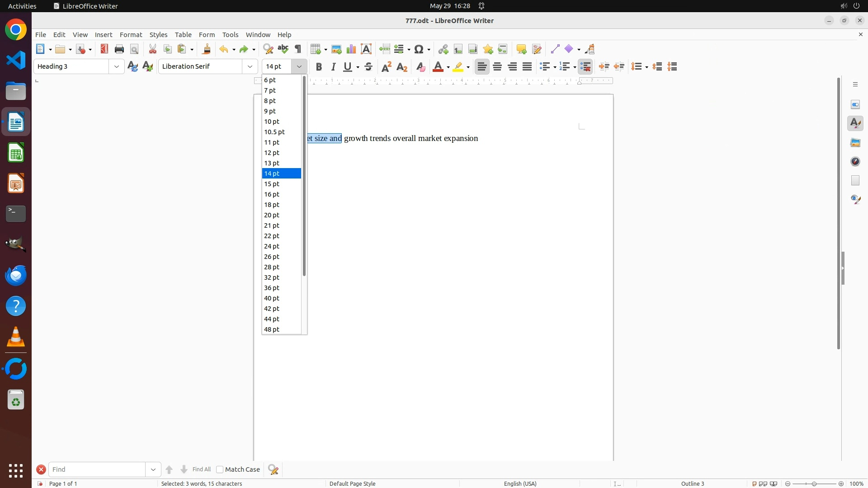Open the Gallery sidebar panel

click(855, 143)
